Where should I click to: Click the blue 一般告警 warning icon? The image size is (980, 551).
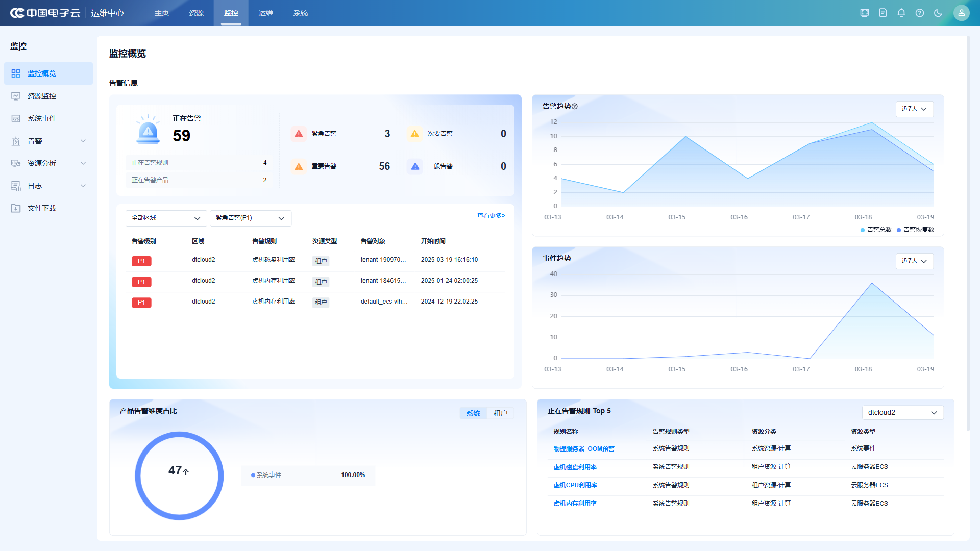(x=415, y=166)
